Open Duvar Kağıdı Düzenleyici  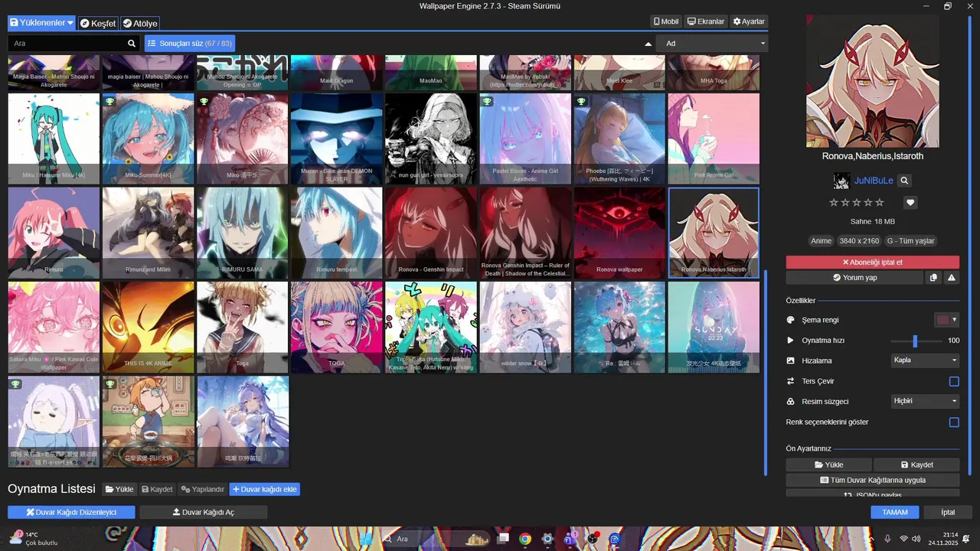71,512
